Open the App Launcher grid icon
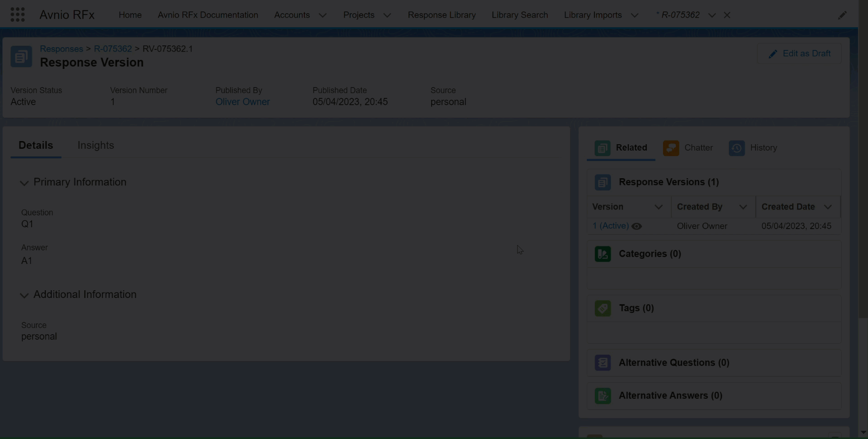The image size is (868, 439). pos(18,15)
